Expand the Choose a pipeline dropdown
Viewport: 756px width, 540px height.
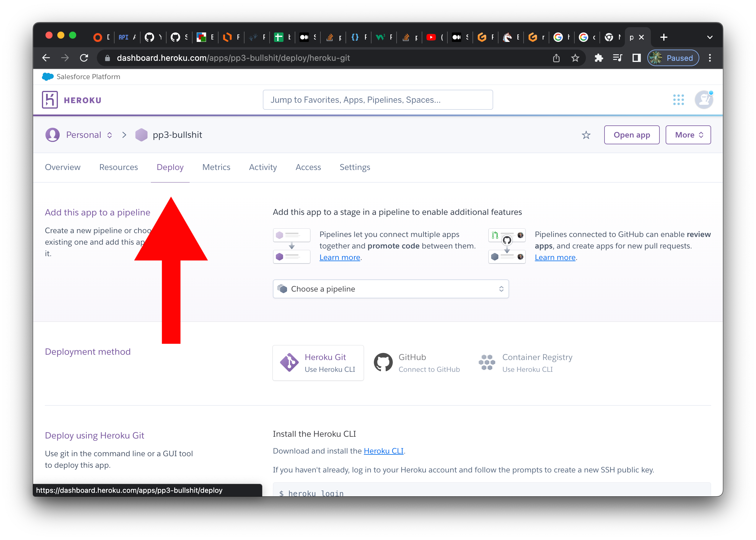[x=390, y=289]
